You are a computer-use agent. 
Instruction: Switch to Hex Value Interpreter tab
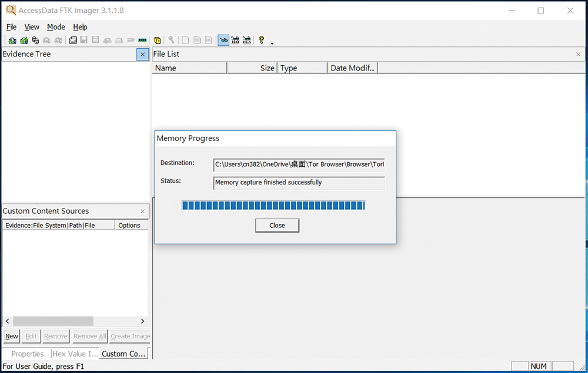pyautogui.click(x=75, y=354)
